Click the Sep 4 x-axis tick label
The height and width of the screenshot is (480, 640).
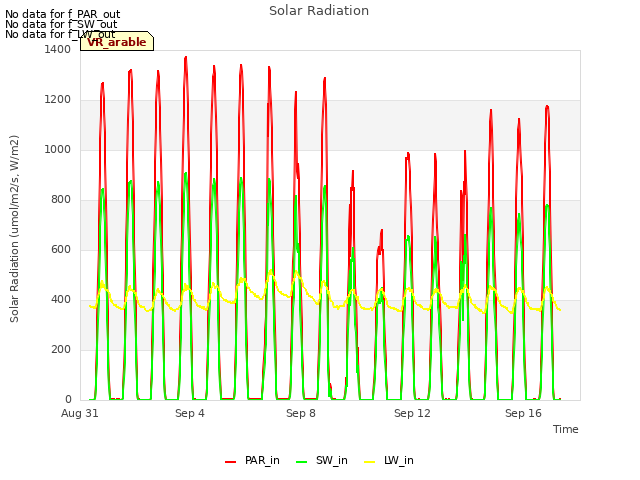pos(190,413)
